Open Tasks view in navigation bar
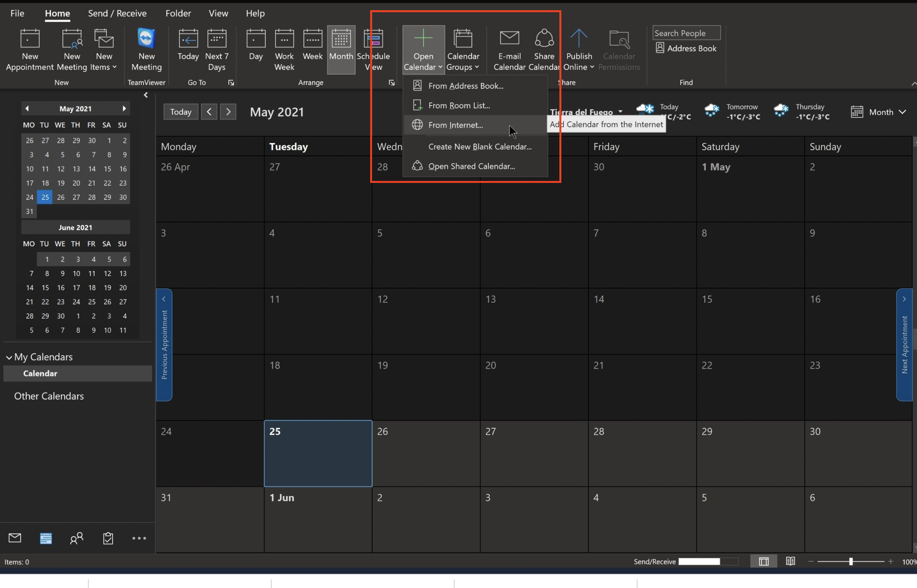Viewport: 917px width, 588px height. [108, 538]
